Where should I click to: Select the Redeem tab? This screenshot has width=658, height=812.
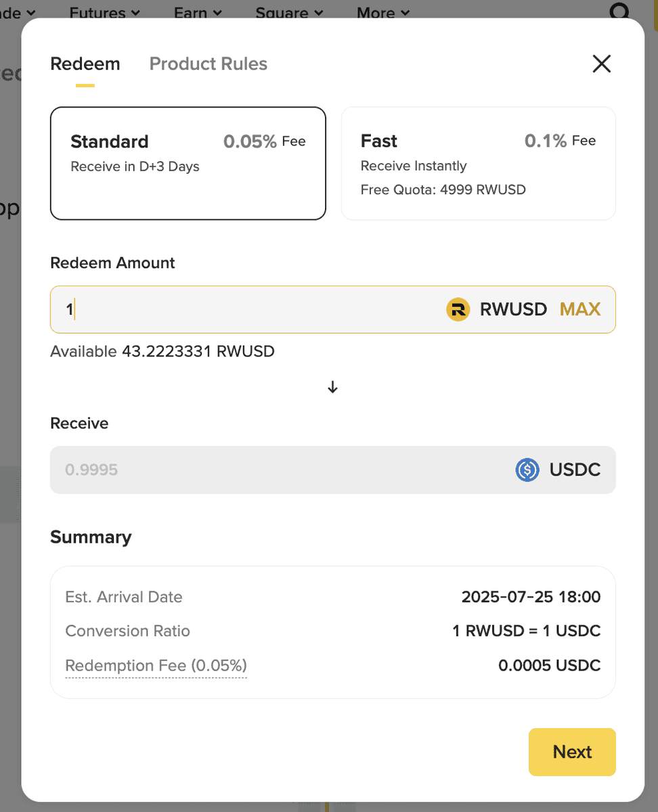(x=85, y=64)
